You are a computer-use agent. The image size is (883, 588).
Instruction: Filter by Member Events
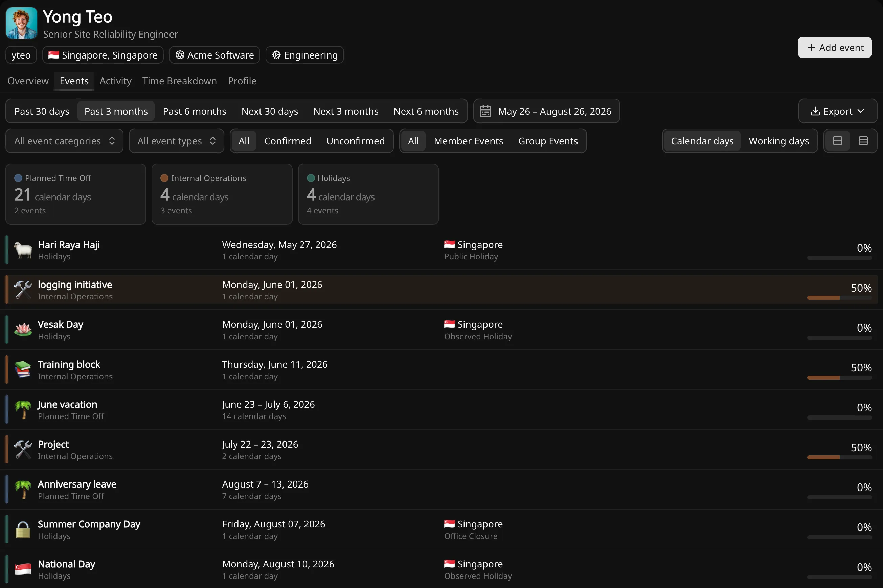[x=468, y=141]
